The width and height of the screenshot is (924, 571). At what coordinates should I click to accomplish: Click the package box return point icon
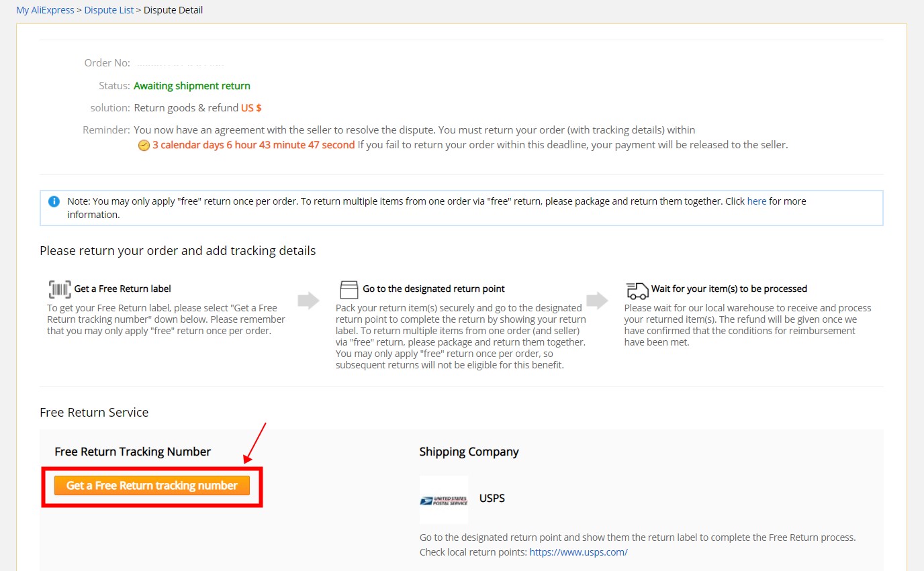click(349, 289)
